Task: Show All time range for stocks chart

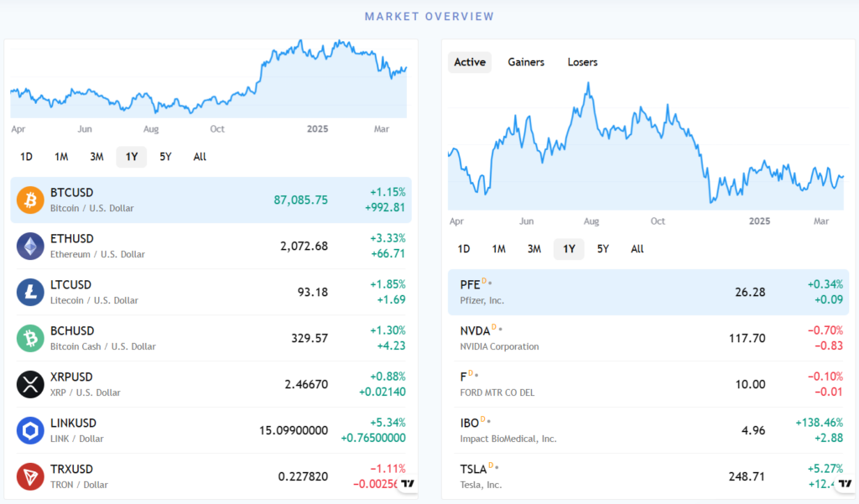Action: [x=638, y=249]
